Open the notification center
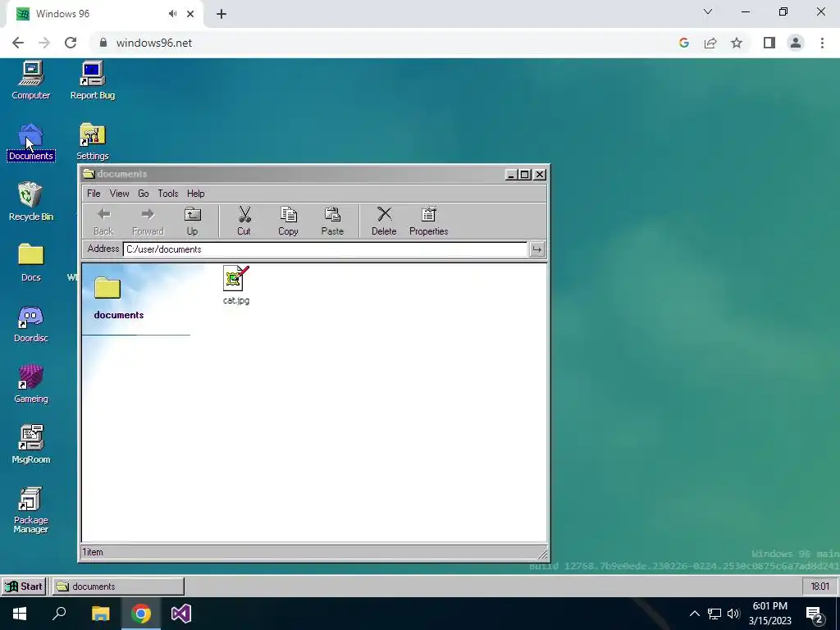Screen dimensions: 840x630 815,614
